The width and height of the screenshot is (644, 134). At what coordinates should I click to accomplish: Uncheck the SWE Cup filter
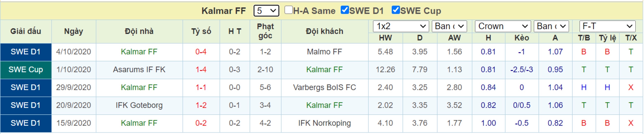click(x=396, y=10)
